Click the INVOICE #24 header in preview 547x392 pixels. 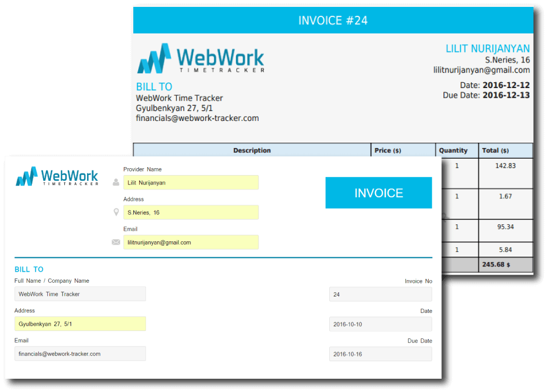click(333, 21)
